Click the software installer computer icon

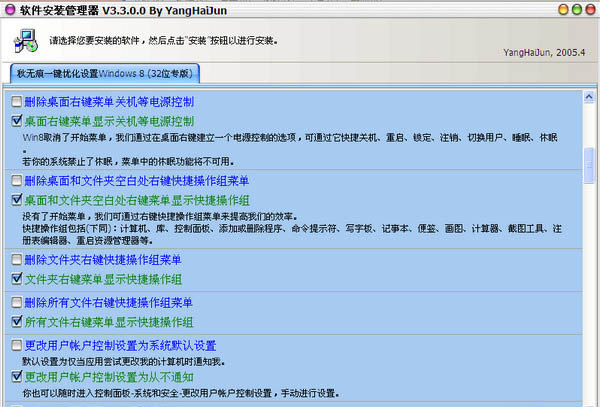point(26,41)
